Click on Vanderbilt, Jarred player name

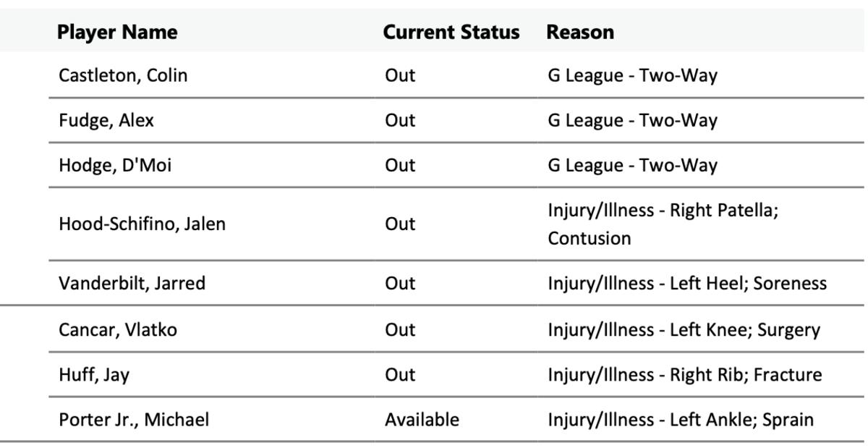pyautogui.click(x=132, y=283)
